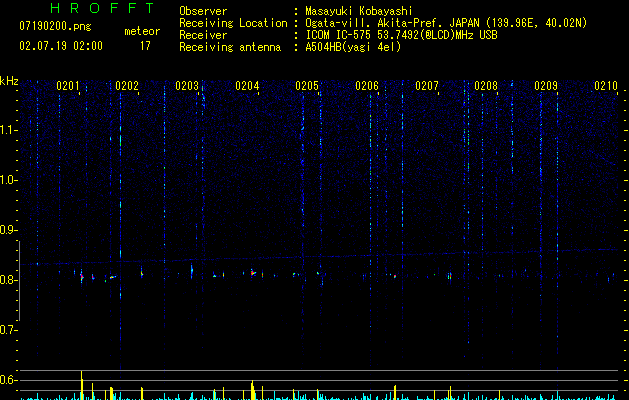This screenshot has height=400, width=629.
Task: Click the 0210 time marker
Action: (606, 86)
